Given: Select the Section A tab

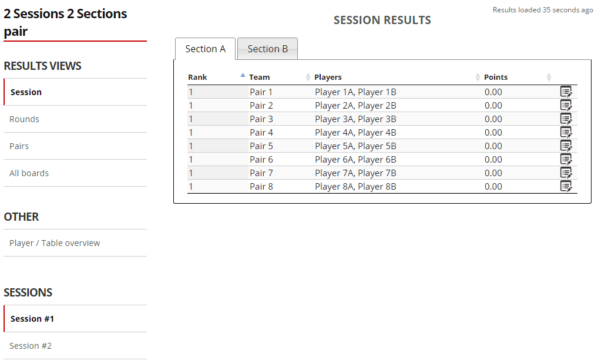Looking at the screenshot, I should (x=205, y=49).
